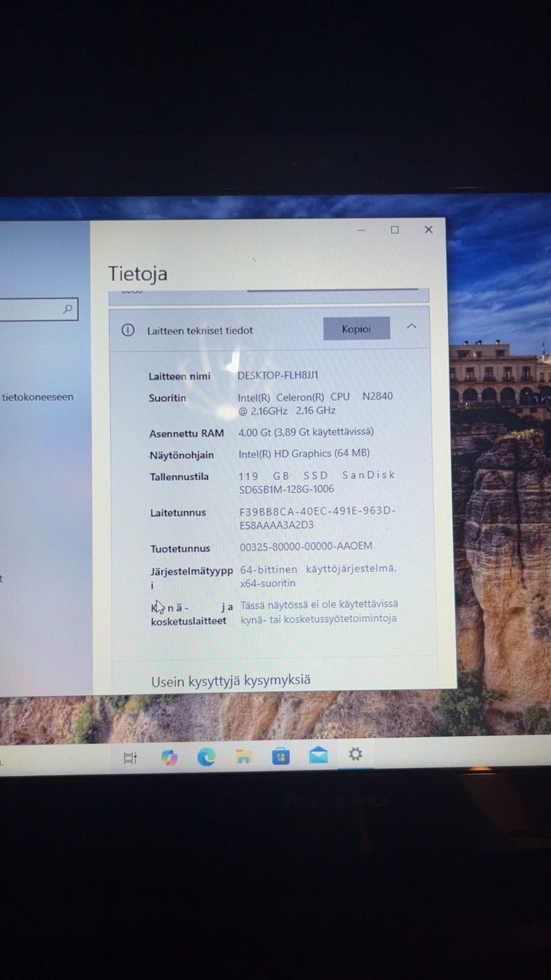This screenshot has width=551, height=980.
Task: Click the Suoritin label
Action: pyautogui.click(x=168, y=398)
